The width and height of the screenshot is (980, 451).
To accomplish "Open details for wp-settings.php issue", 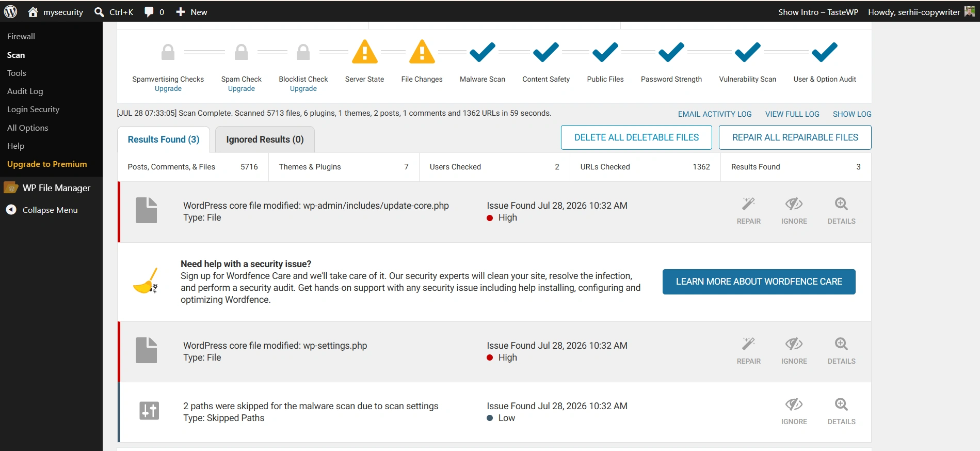I will tap(842, 351).
